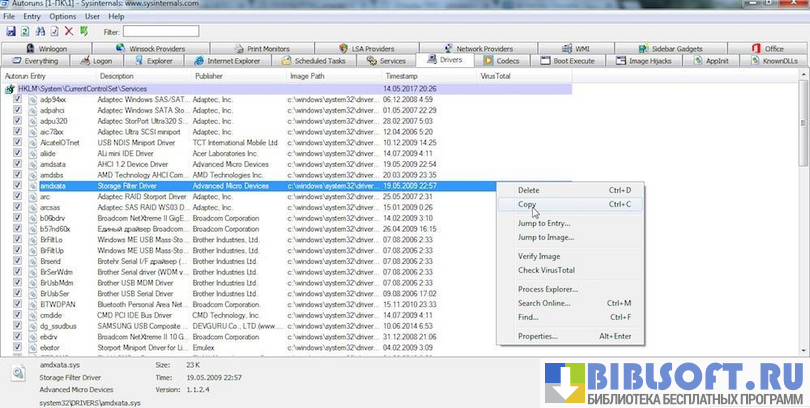Click the Refresh toolbar icon

pos(24,32)
